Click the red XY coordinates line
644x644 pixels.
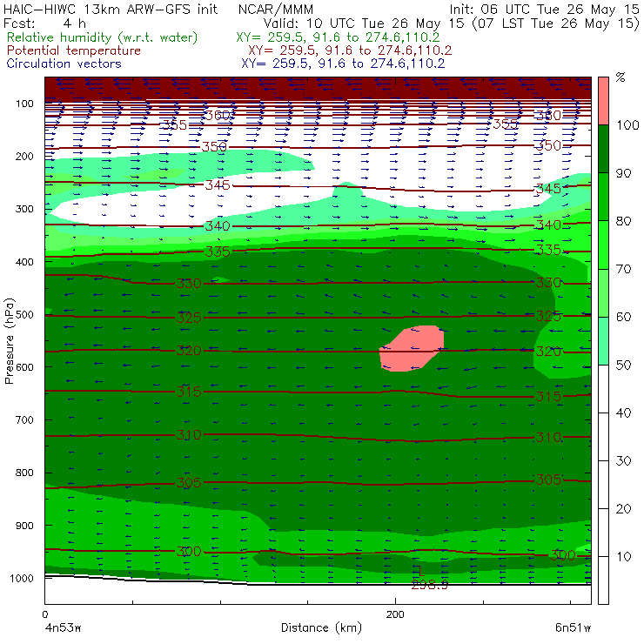(350, 50)
